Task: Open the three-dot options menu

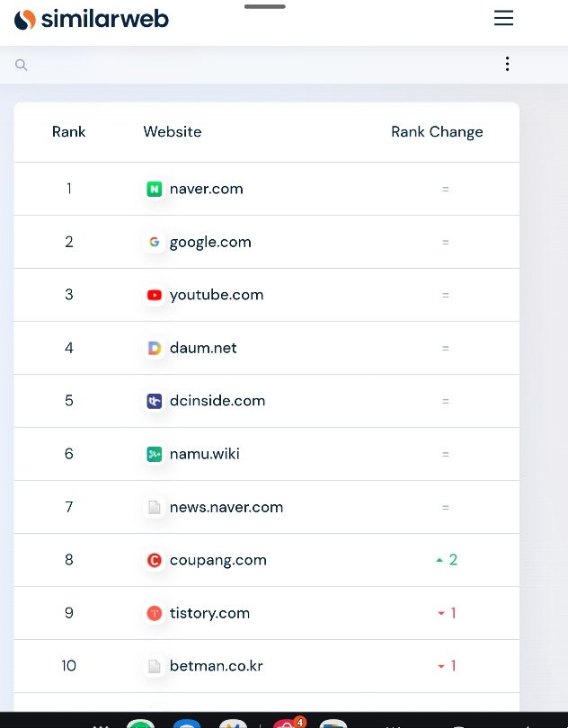Action: click(x=507, y=64)
